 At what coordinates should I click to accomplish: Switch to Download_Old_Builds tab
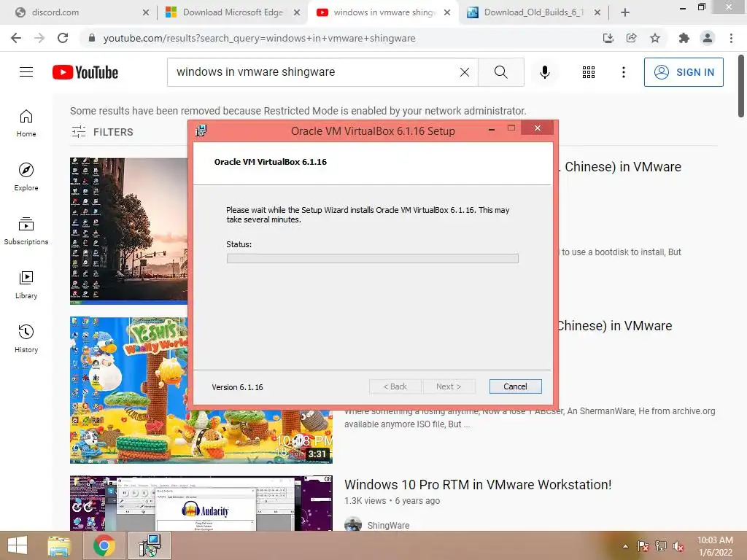(533, 12)
